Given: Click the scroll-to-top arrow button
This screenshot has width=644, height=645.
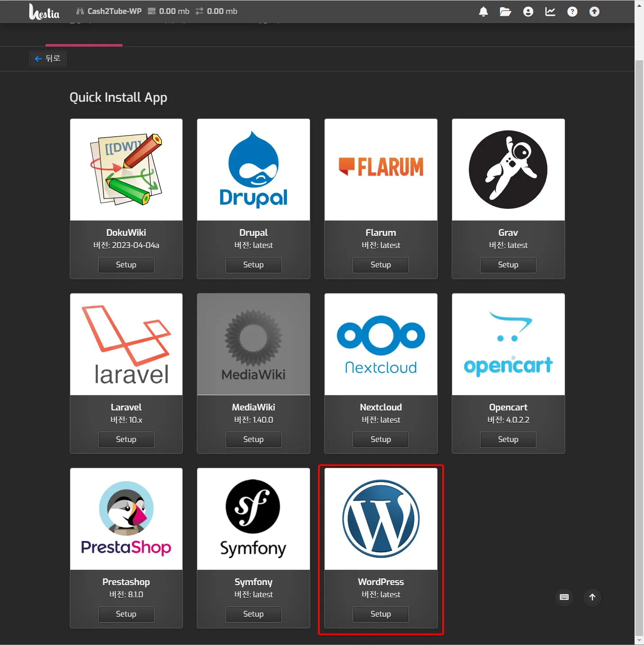Looking at the screenshot, I should [592, 597].
